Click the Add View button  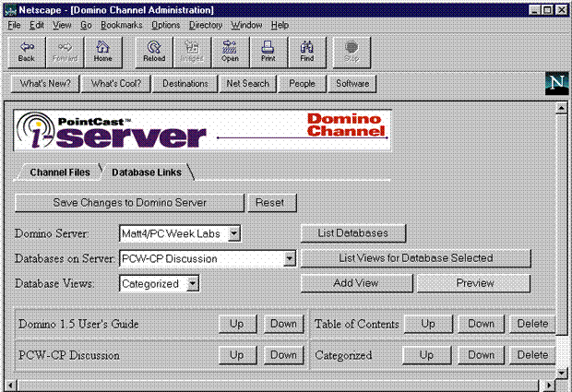click(356, 283)
